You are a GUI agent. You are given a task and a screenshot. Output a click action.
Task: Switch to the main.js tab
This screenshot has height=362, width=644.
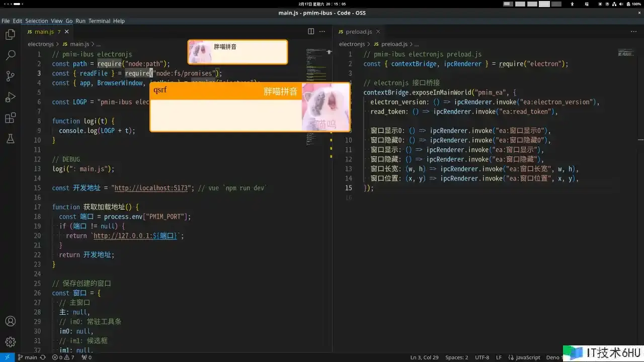pos(44,32)
